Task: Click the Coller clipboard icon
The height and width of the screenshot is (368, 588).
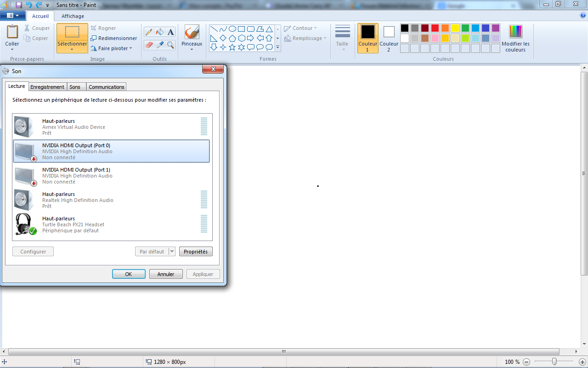Action: (x=12, y=32)
